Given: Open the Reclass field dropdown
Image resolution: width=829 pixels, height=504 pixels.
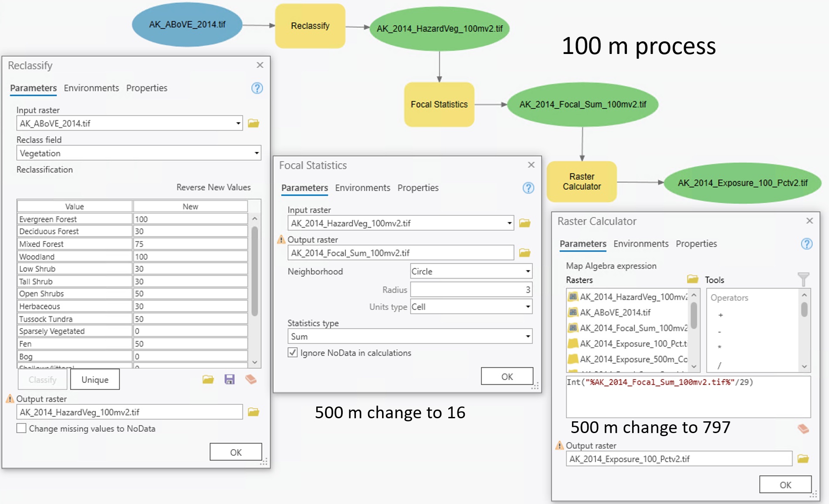Looking at the screenshot, I should point(257,153).
